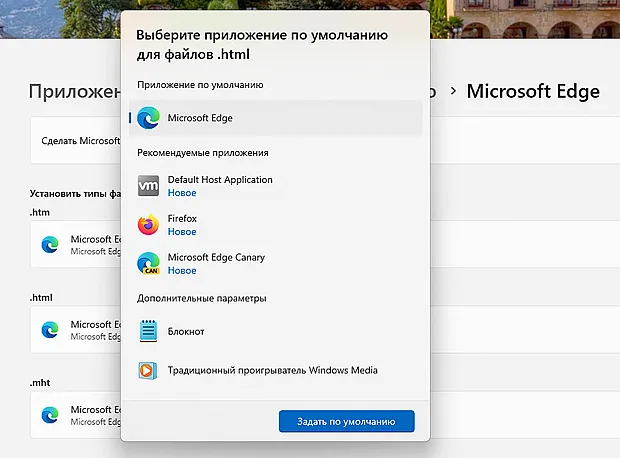Click the 'Microsoft Edge' name in dialog

click(x=200, y=118)
